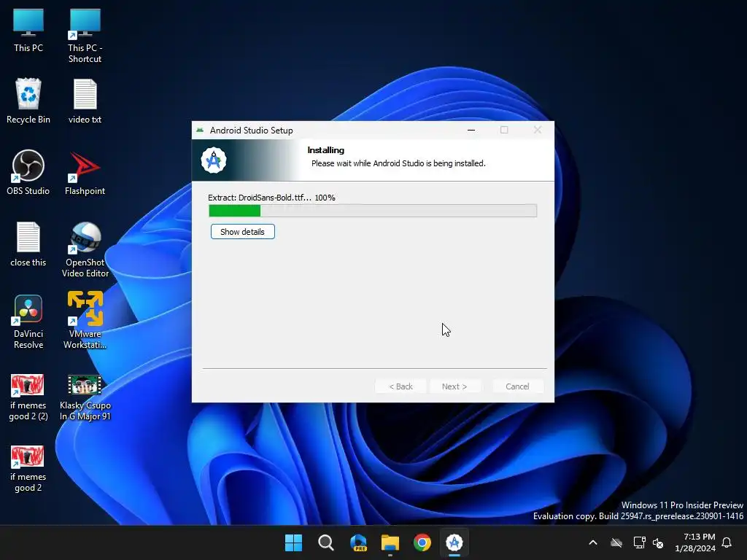
Task: Open Microsoft Edge PRE from taskbar
Action: (x=358, y=542)
